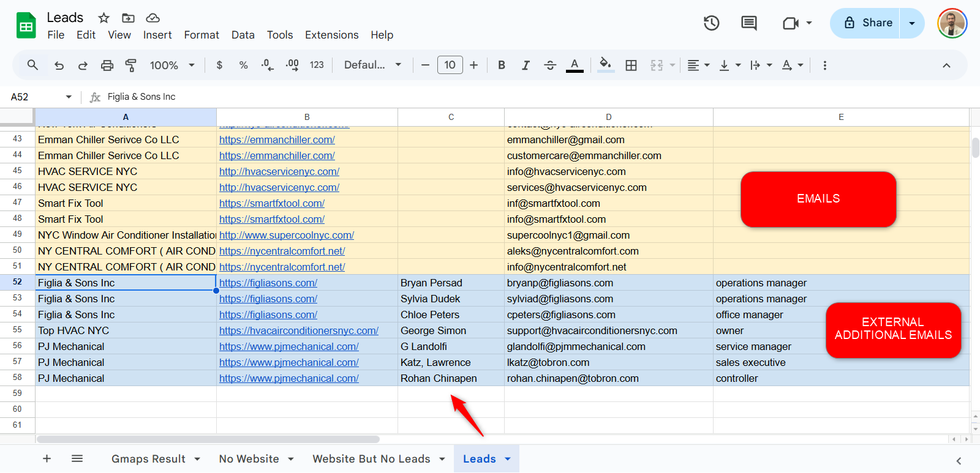Open the font family dropdown

click(372, 65)
